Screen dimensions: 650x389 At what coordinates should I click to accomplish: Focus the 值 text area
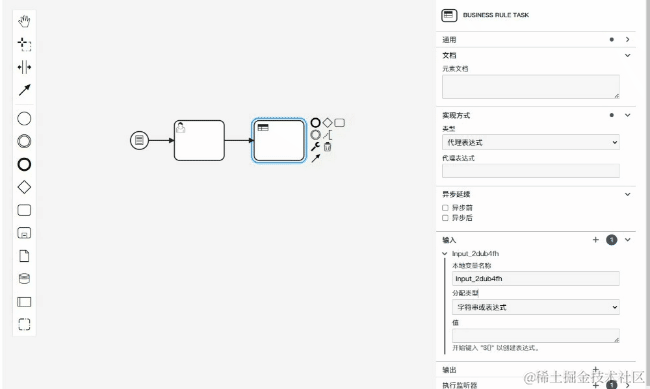pos(536,336)
